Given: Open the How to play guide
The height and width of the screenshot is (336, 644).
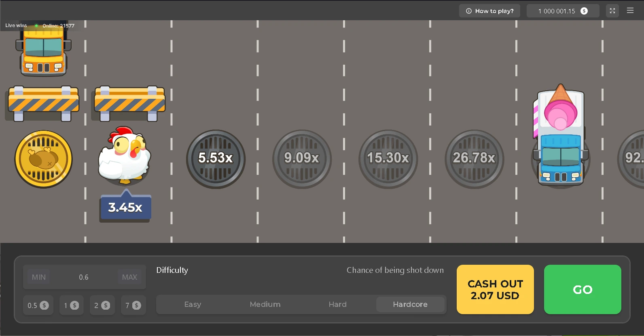Looking at the screenshot, I should [x=489, y=11].
